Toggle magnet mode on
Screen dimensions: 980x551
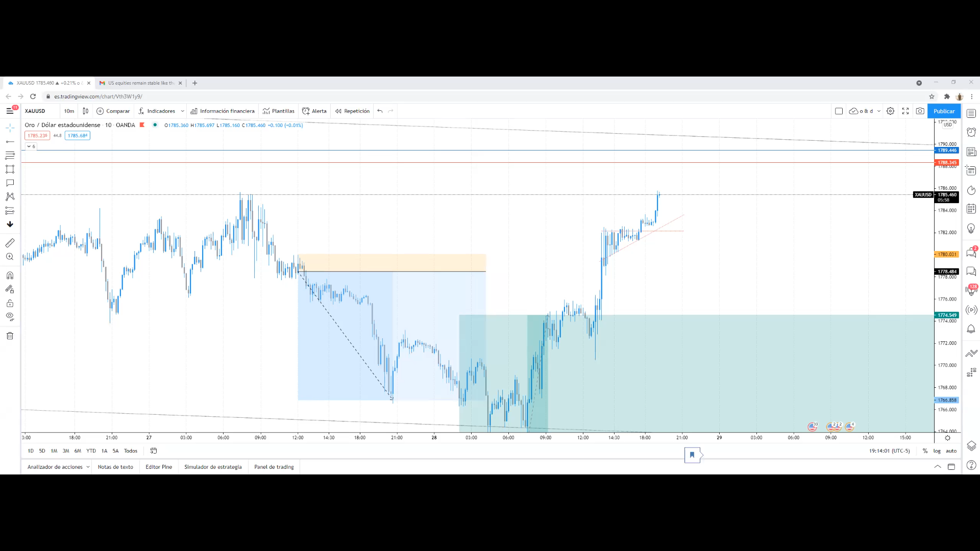10,275
